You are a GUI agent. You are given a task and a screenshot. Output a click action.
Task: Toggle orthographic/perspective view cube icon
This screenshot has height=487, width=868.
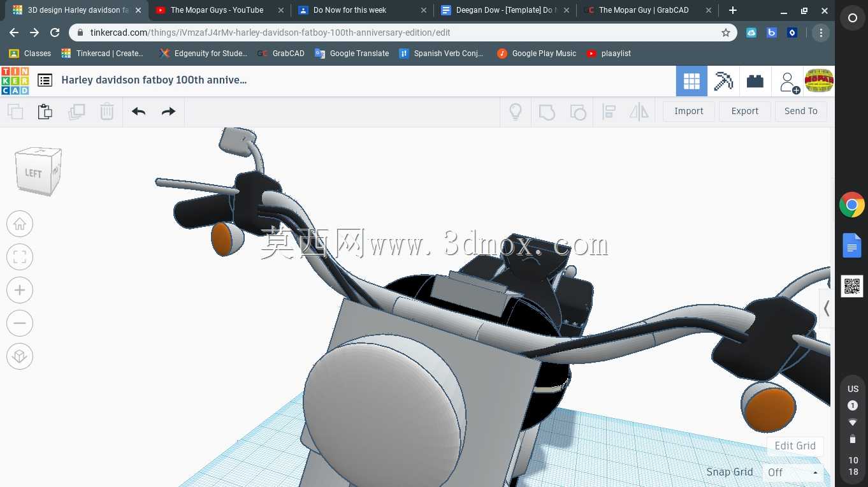(x=20, y=356)
